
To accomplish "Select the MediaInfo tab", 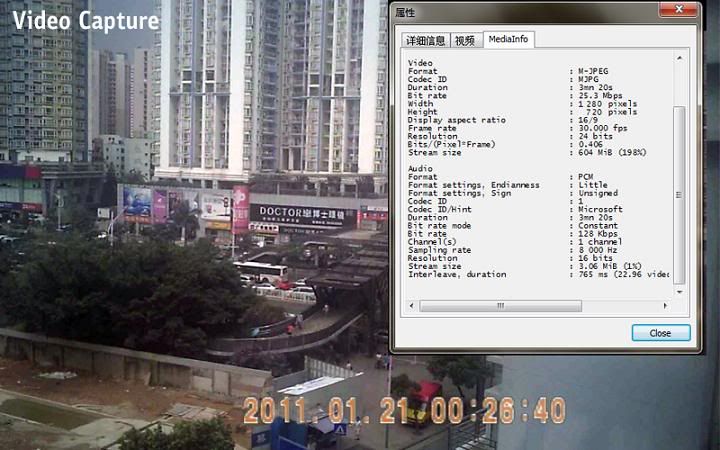I will [x=508, y=39].
